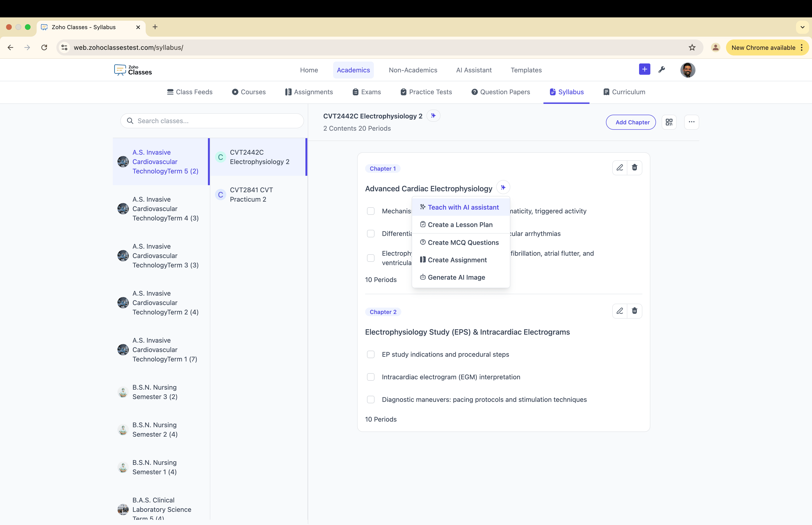This screenshot has width=812, height=525.
Task: Click the blue plus quick-add icon
Action: (x=644, y=70)
